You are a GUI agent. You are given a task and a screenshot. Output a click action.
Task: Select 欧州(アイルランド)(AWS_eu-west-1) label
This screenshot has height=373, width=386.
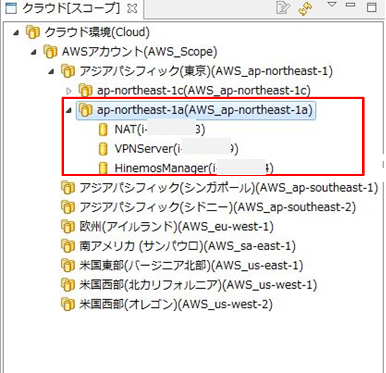(x=176, y=227)
